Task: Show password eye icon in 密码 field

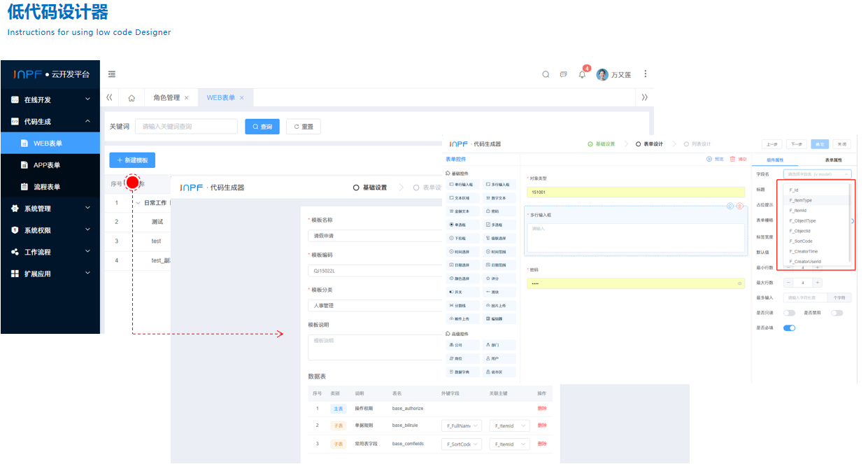Action: coord(739,283)
